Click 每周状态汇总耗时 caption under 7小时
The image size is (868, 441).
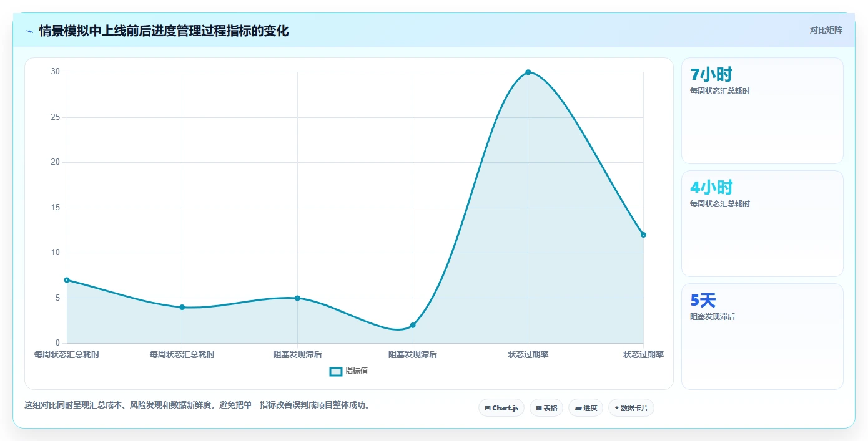click(720, 91)
